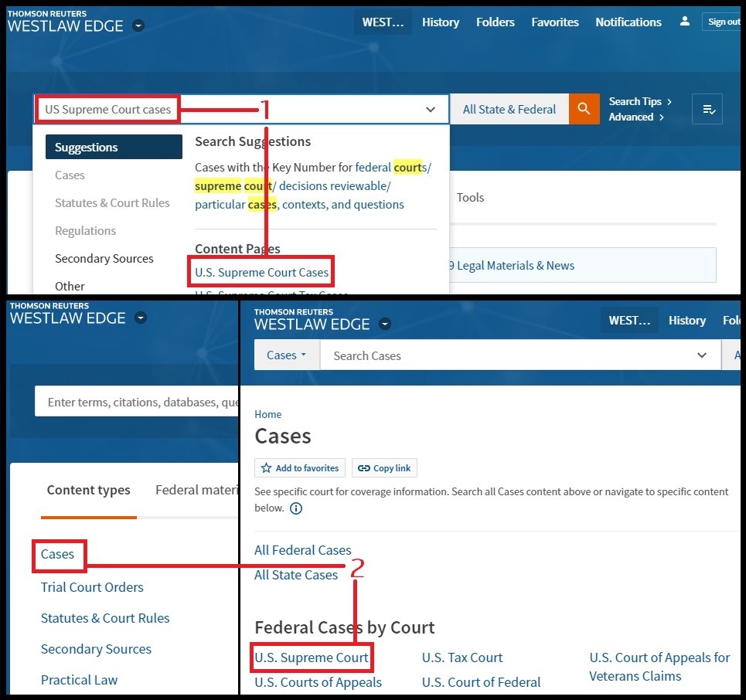Image resolution: width=746 pixels, height=700 pixels.
Task: Click the orange search magnifier button
Action: click(x=584, y=109)
